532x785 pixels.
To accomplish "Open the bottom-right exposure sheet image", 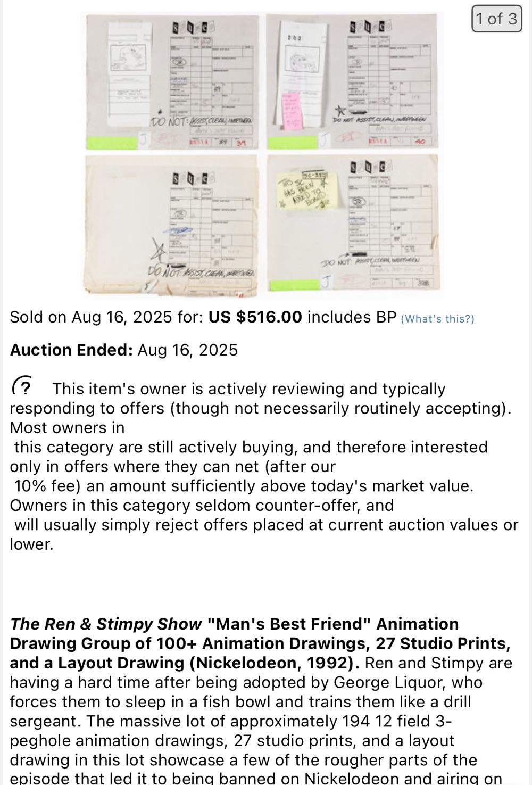I will click(x=353, y=224).
